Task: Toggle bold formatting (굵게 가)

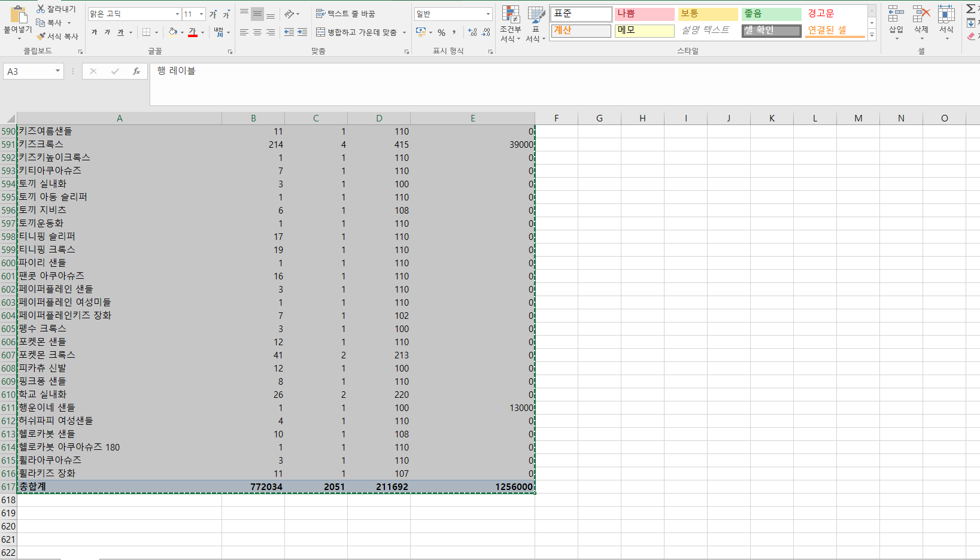Action: click(94, 32)
